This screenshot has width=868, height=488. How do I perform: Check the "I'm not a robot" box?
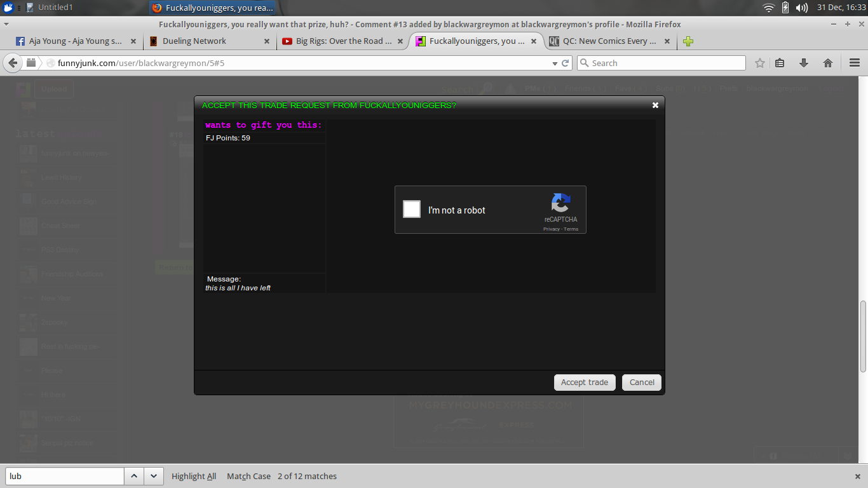pyautogui.click(x=412, y=209)
